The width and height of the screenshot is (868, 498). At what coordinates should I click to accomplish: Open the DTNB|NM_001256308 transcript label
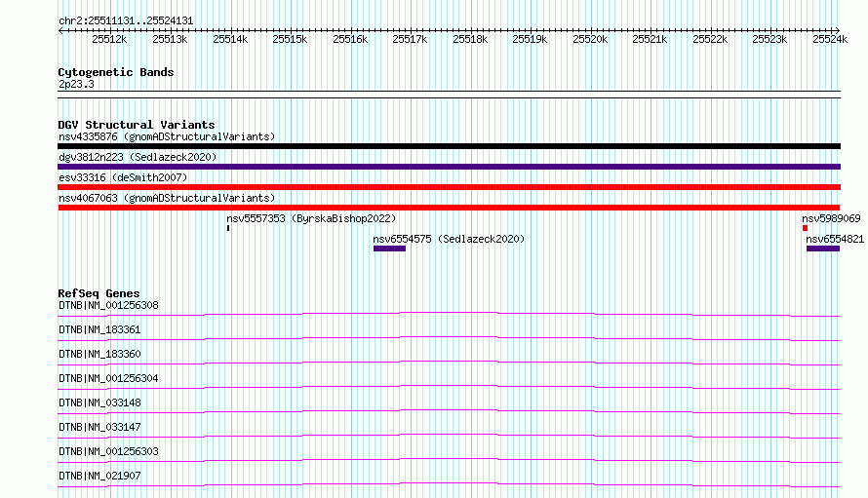coord(108,305)
